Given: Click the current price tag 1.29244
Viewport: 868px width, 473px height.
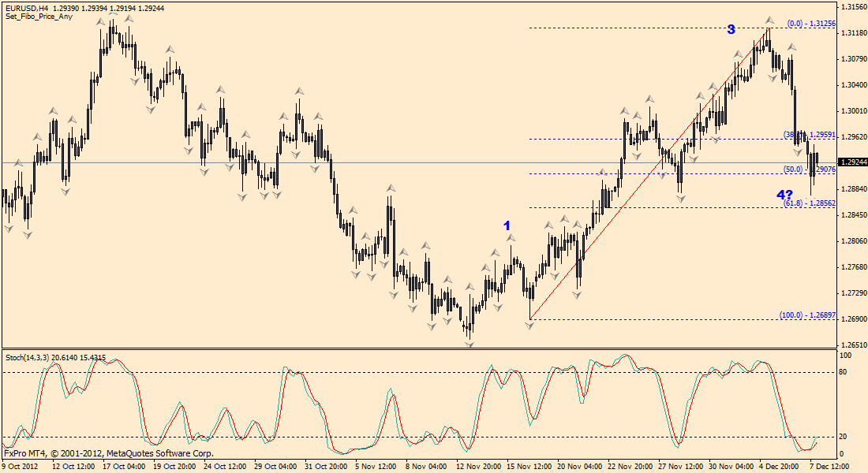Looking at the screenshot, I should [x=853, y=162].
